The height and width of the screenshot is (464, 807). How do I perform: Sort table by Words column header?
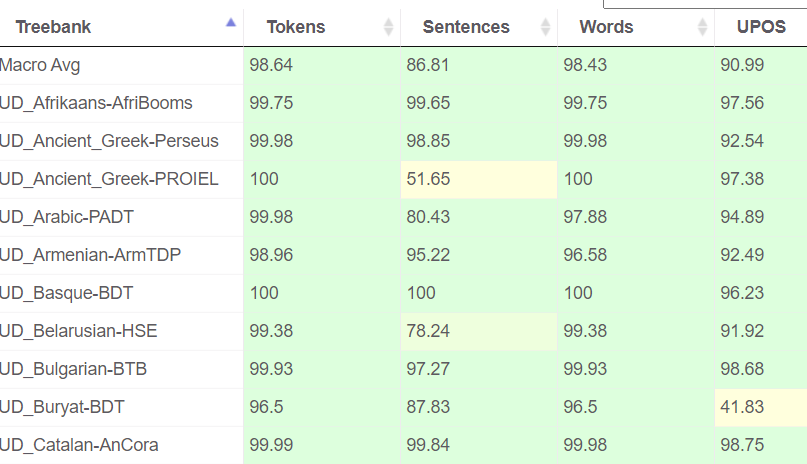[606, 27]
